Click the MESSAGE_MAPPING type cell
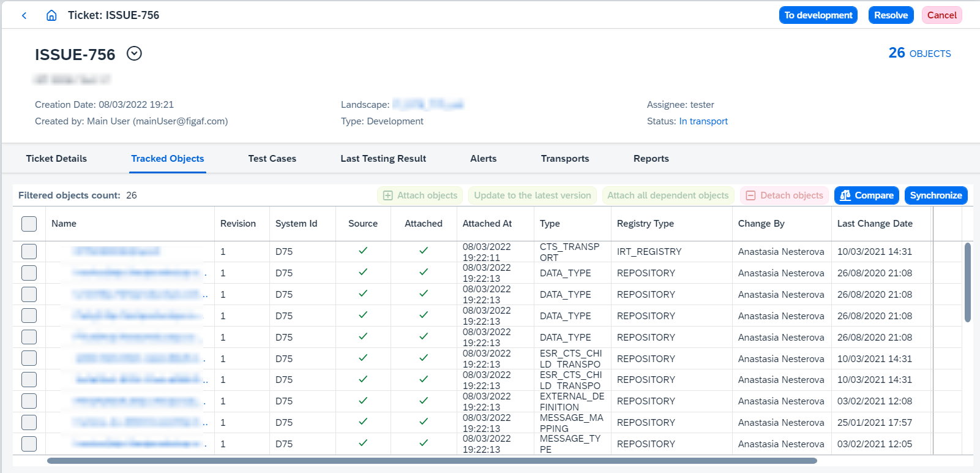Screen dimensions: 980x473 571,423
